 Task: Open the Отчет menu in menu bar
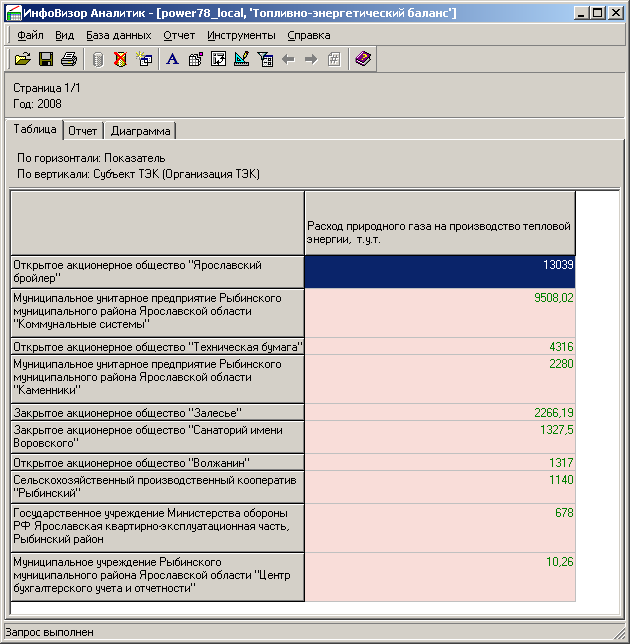pyautogui.click(x=179, y=35)
